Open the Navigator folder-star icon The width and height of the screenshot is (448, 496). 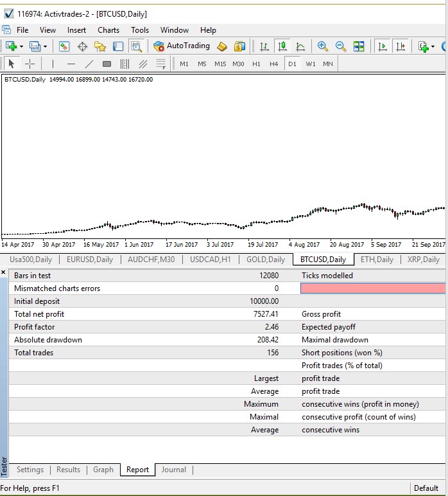100,46
